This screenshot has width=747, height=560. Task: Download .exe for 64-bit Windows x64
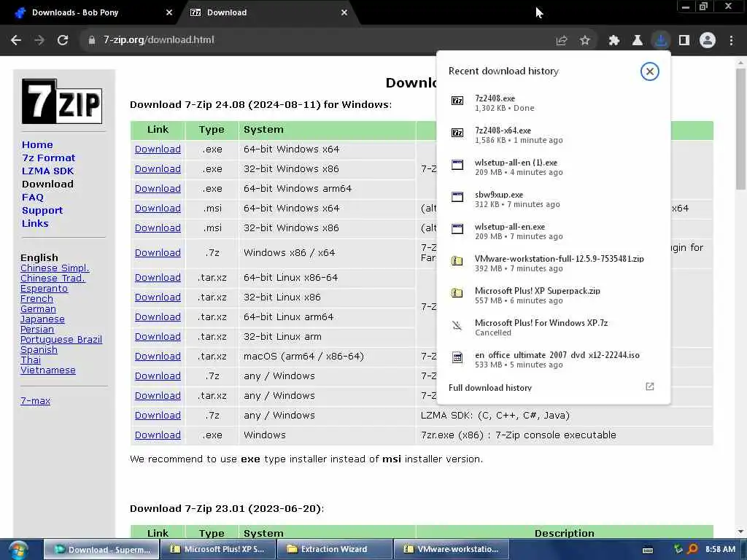click(158, 149)
